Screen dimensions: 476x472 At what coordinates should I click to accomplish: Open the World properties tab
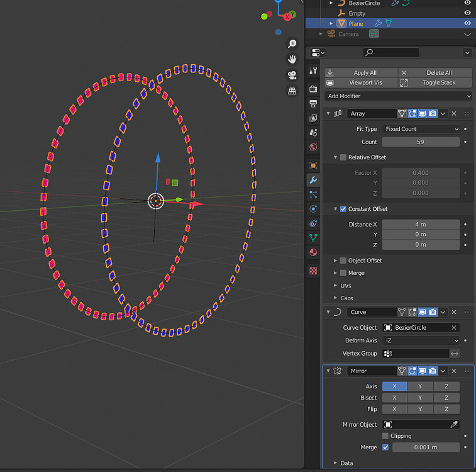[313, 147]
